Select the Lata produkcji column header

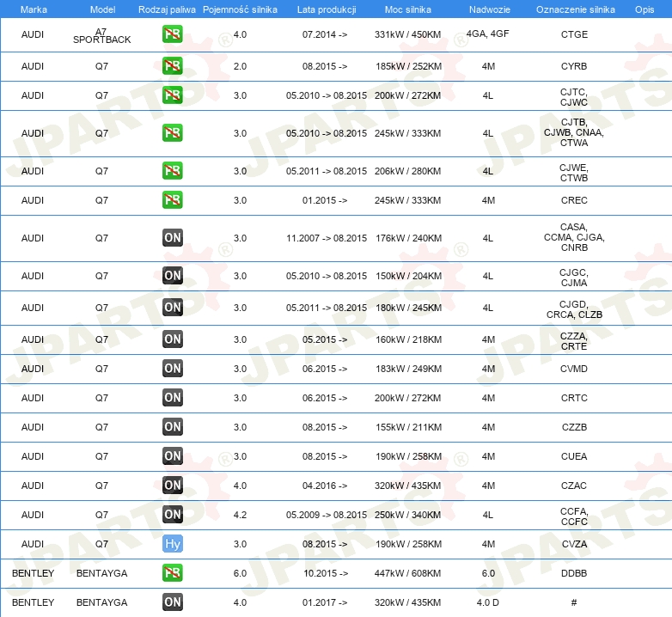[x=325, y=9]
